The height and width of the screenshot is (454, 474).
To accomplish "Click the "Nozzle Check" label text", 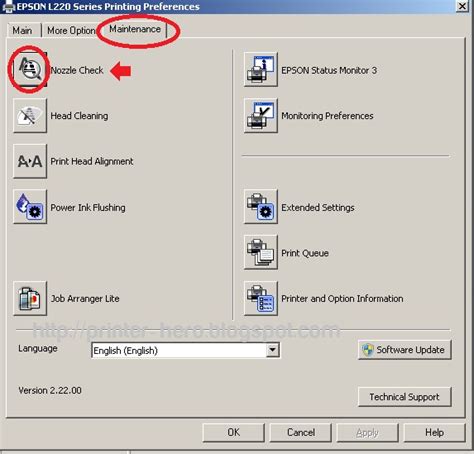I will (77, 70).
